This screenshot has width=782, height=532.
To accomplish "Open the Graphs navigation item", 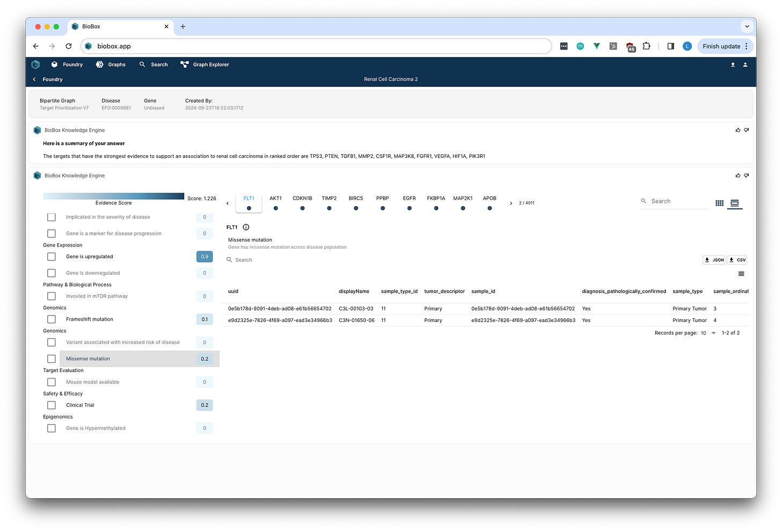I will (111, 64).
